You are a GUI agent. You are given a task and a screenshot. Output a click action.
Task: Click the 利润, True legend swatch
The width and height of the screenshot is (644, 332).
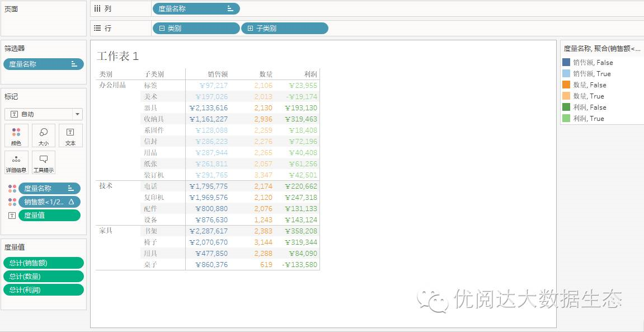tap(566, 118)
